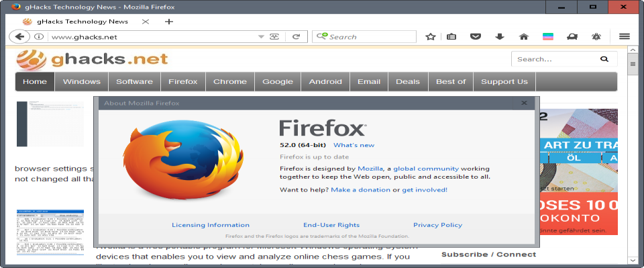The height and width of the screenshot is (268, 644).
Task: Close the About Mozilla Firefox dialog
Action: (x=524, y=103)
